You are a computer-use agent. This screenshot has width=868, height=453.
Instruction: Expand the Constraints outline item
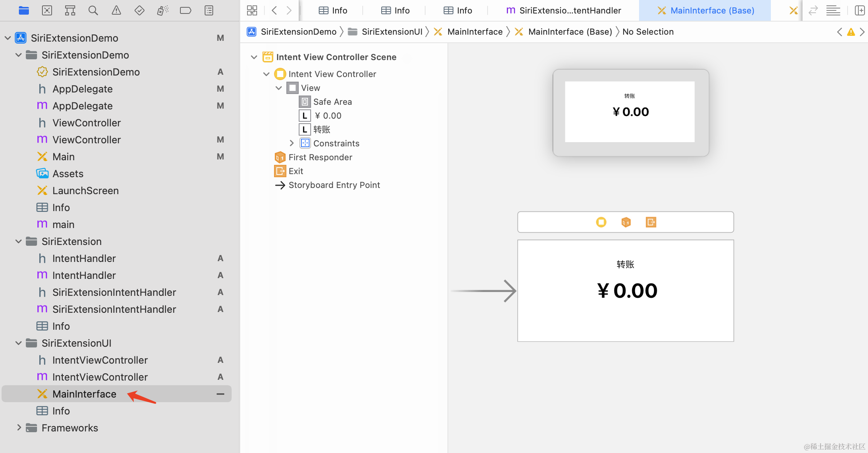[x=292, y=143]
